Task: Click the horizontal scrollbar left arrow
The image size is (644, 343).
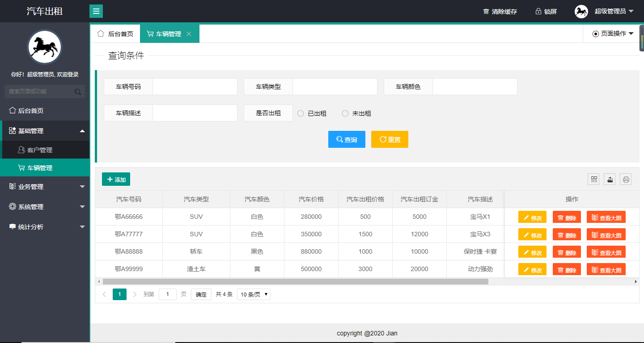Action: tap(98, 281)
